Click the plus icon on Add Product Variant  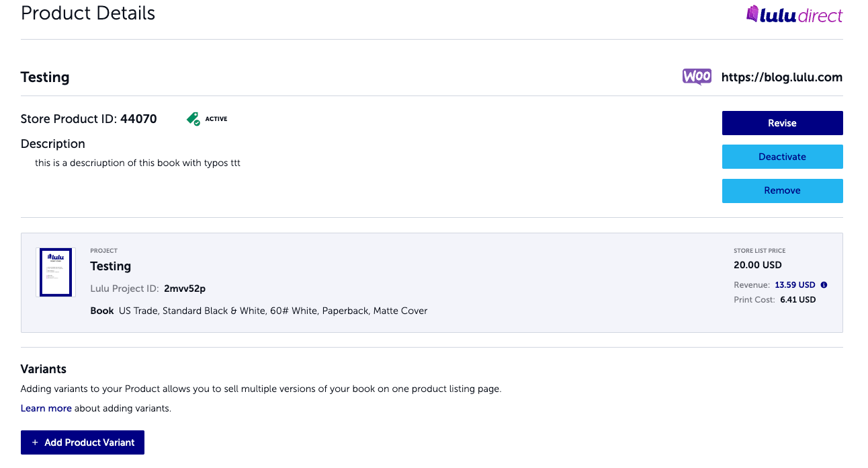[34, 442]
